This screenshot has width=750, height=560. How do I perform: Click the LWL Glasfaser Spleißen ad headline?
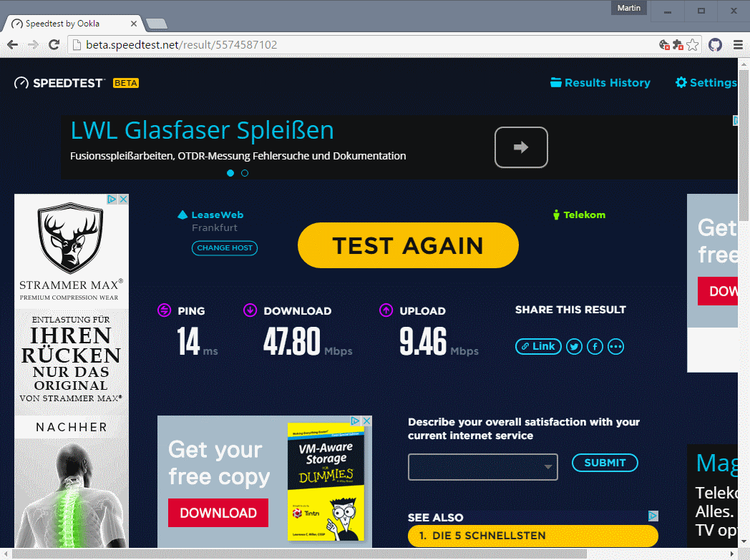pos(203,130)
